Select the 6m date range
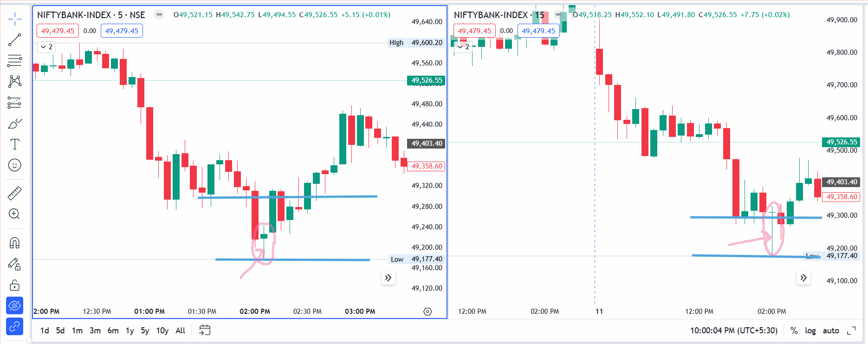This screenshot has height=344, width=868. [x=113, y=331]
